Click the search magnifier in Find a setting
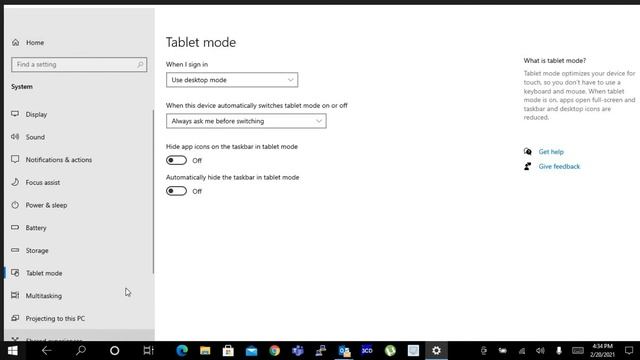The width and height of the screenshot is (640, 360). (x=140, y=64)
